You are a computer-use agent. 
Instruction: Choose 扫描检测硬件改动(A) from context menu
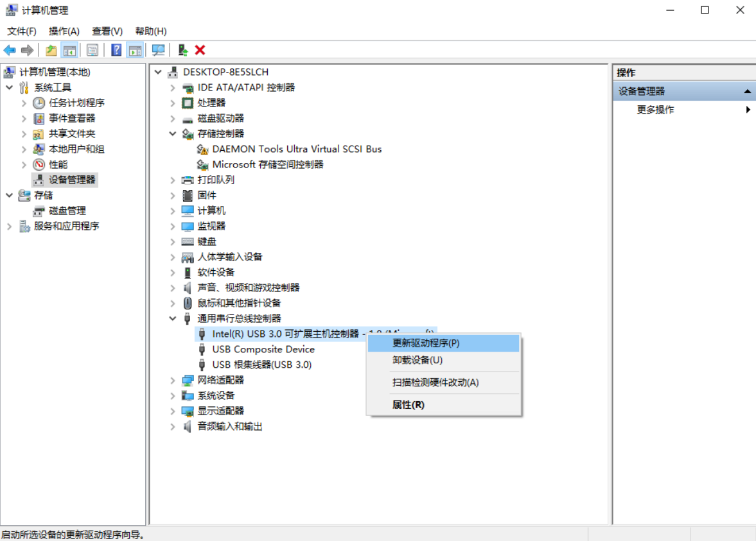point(444,382)
